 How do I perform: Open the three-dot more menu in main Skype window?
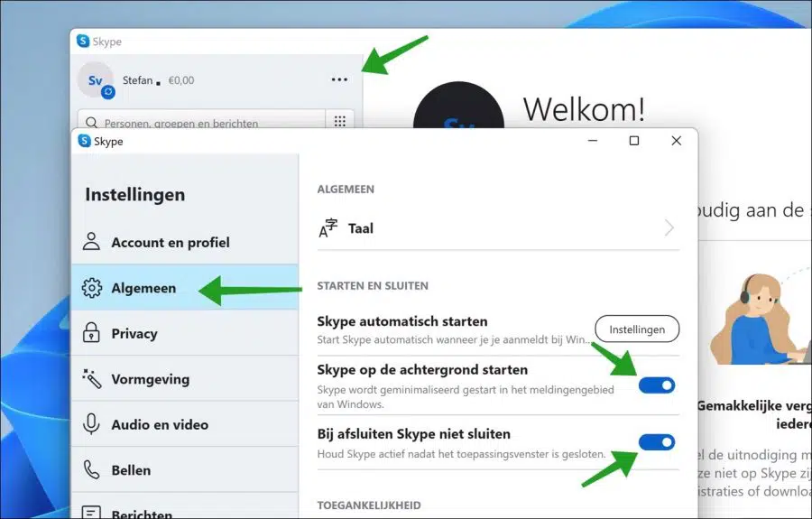339,79
